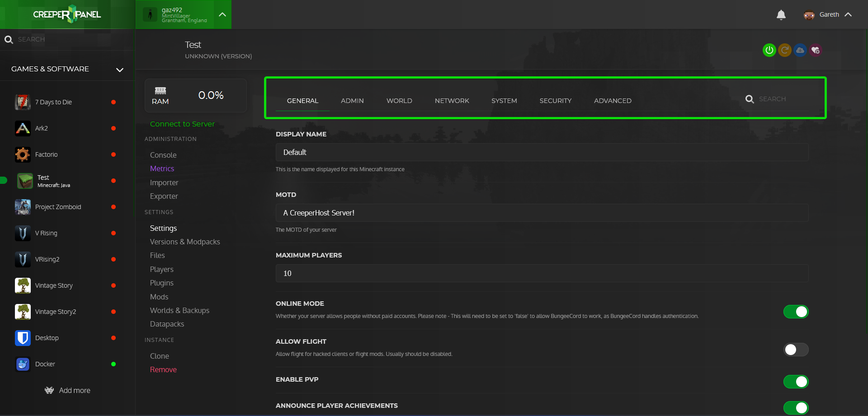The width and height of the screenshot is (868, 416).
Task: Switch to the World tab
Action: pos(399,101)
